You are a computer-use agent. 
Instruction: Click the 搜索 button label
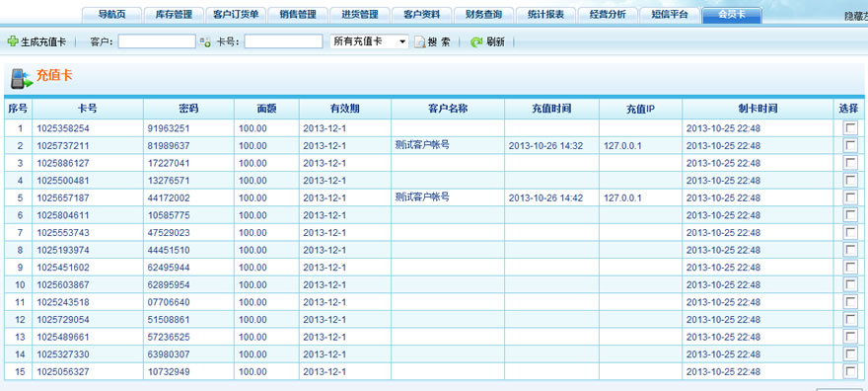[x=439, y=42]
